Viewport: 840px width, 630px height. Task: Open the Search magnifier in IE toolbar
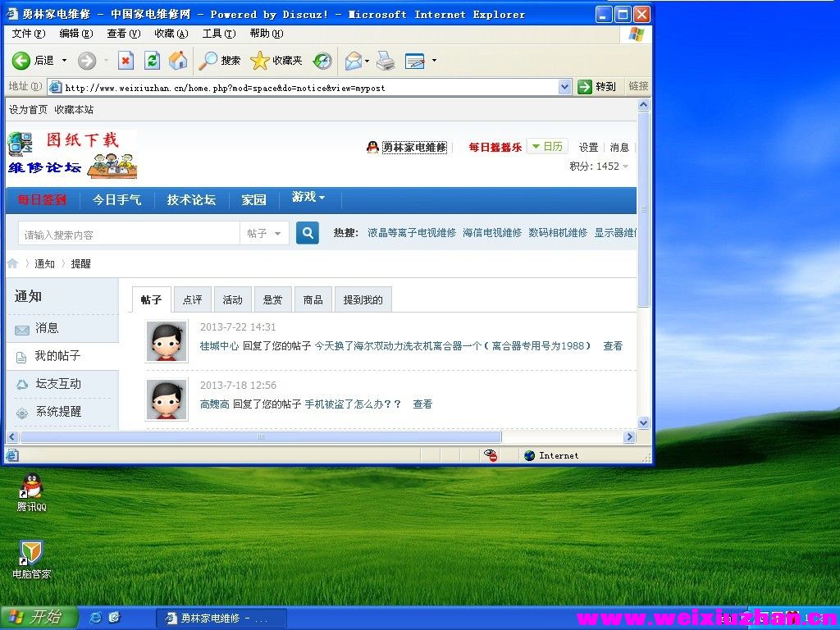coord(208,61)
